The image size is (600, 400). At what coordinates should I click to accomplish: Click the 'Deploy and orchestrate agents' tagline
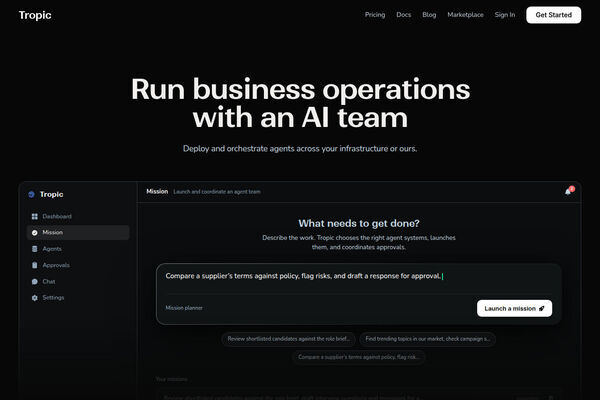[300, 149]
